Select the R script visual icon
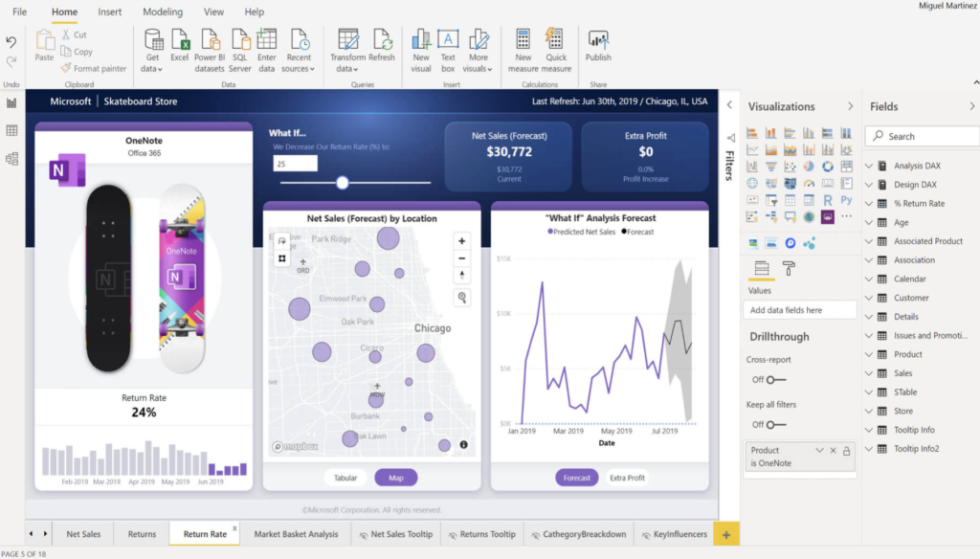The width and height of the screenshot is (980, 559). coord(829,199)
